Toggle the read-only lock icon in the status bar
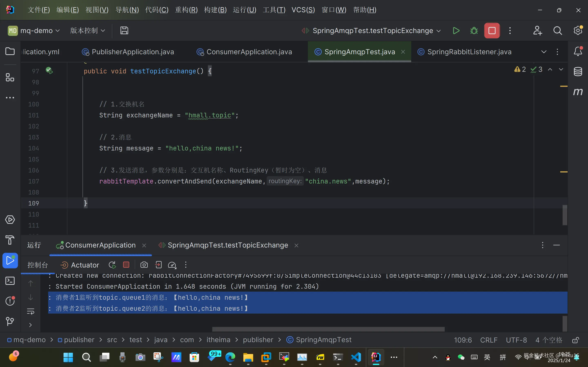 (575, 340)
